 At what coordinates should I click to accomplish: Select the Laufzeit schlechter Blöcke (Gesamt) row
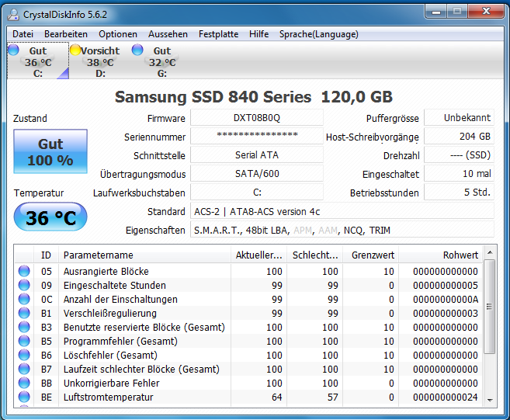141,369
